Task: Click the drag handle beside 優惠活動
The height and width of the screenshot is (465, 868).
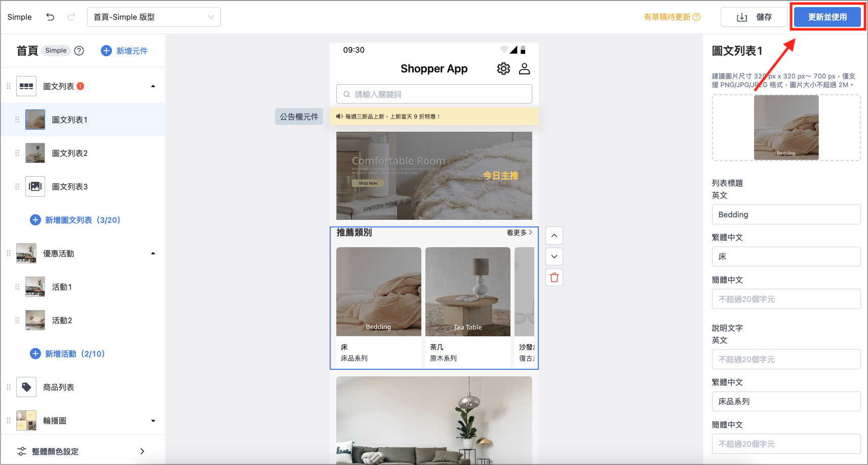Action: 9,253
